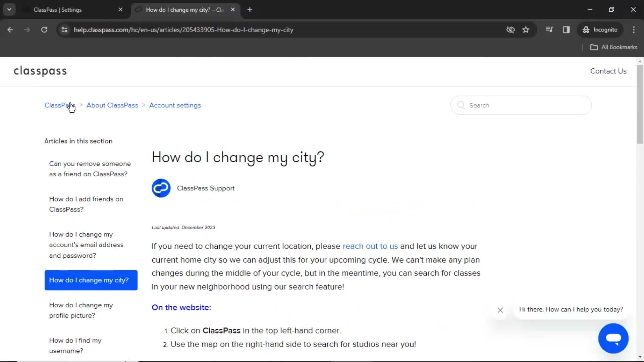Click the 'On the website:' subheading
The image size is (644, 362).
[181, 308]
